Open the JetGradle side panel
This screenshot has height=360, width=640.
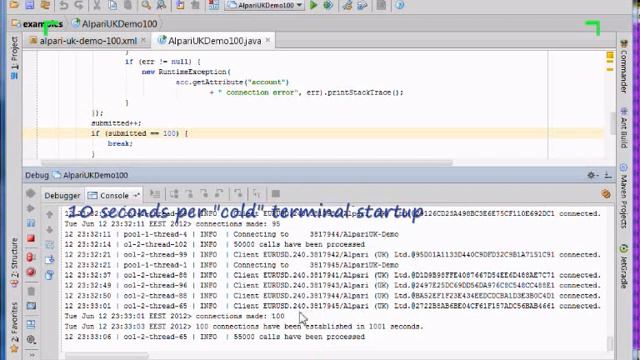(624, 266)
